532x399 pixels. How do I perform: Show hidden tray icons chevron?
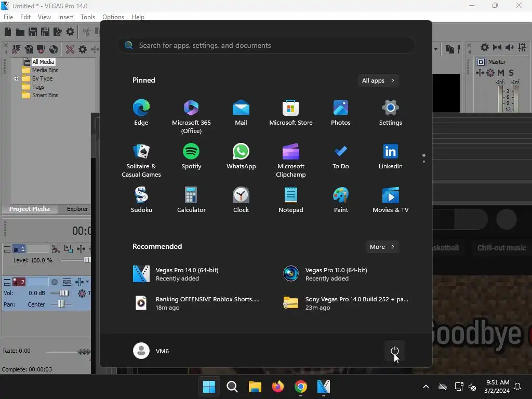426,387
